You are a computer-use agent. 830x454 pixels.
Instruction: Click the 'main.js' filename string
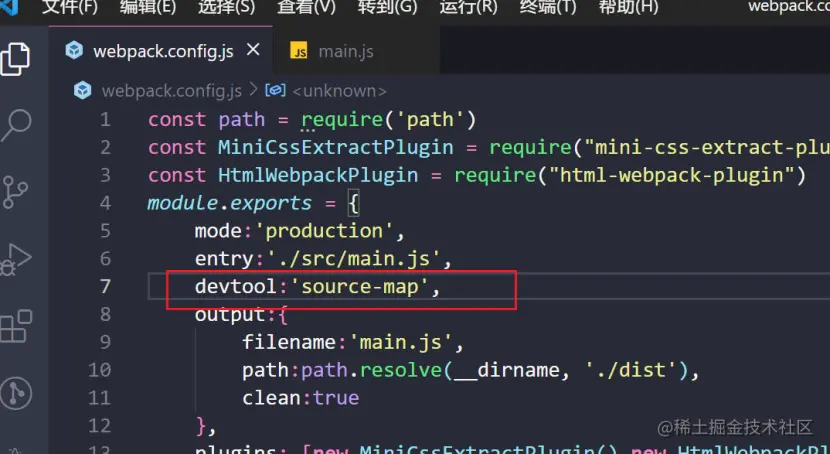pos(401,342)
